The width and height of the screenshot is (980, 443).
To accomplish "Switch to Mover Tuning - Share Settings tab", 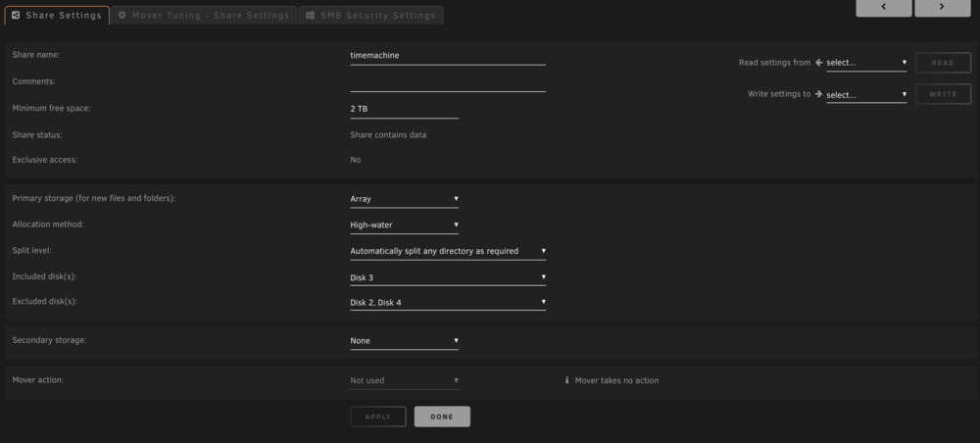I will click(204, 15).
